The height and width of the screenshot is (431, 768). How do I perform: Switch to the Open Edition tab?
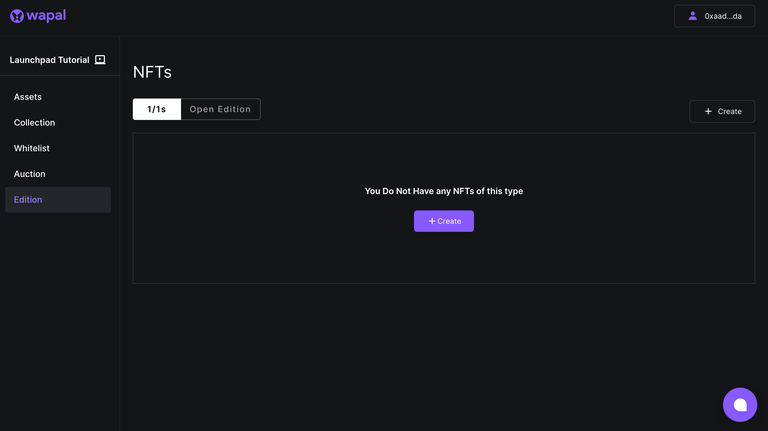click(220, 109)
